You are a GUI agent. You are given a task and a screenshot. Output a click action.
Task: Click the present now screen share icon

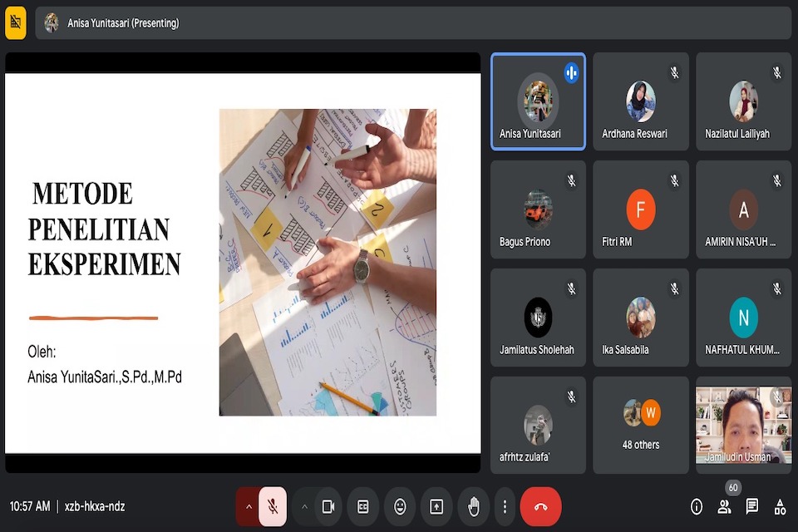pos(436,507)
